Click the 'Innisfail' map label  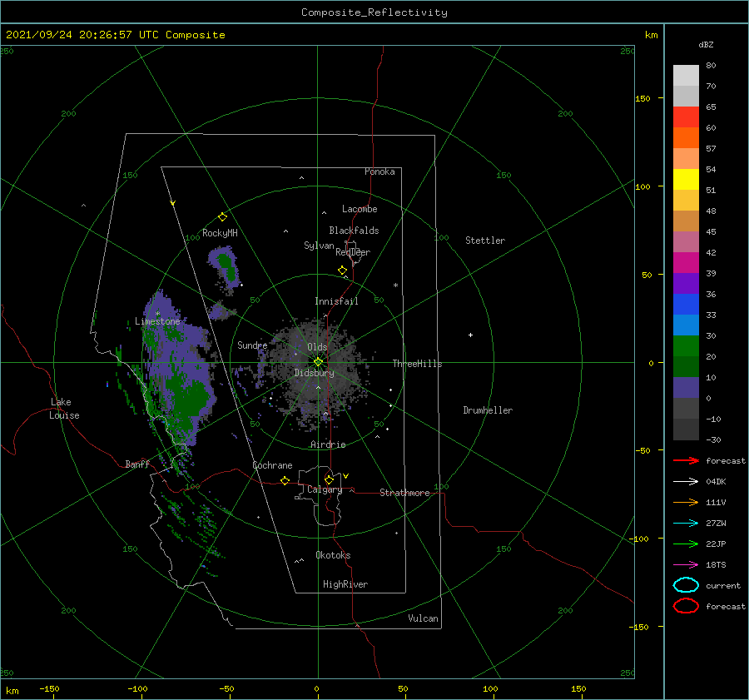[x=336, y=301]
